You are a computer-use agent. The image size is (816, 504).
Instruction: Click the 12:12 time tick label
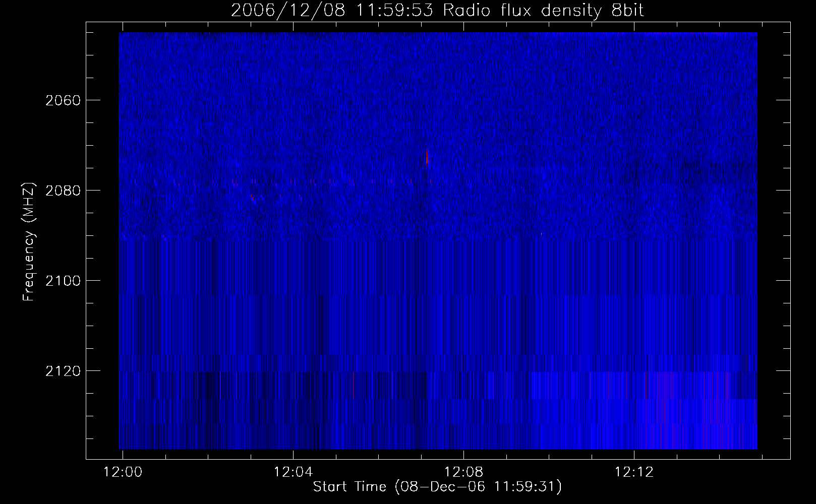(x=634, y=472)
